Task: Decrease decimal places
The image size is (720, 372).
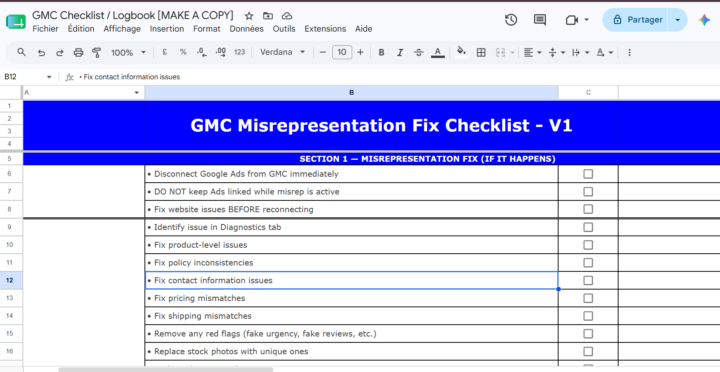Action: [x=202, y=52]
